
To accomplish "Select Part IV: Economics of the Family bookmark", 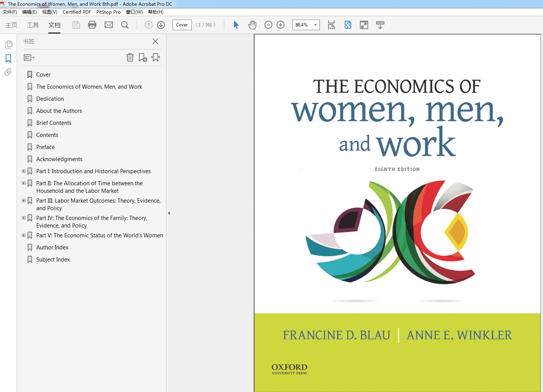I will click(92, 222).
